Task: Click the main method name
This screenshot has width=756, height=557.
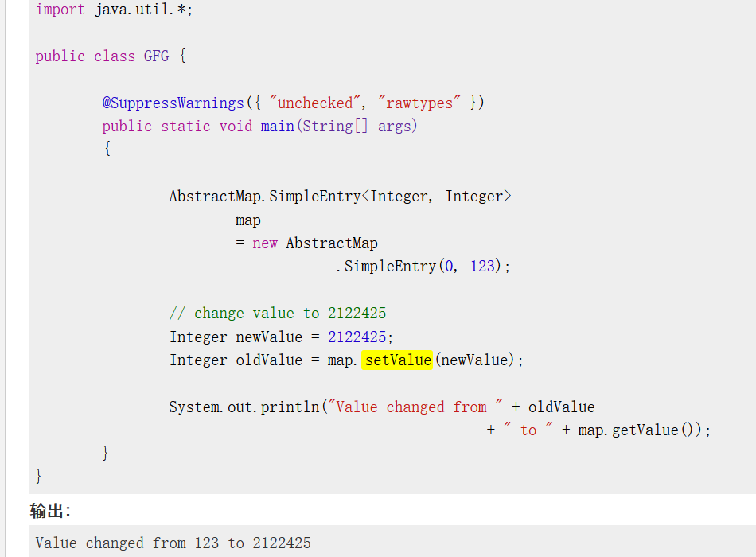Action: [277, 127]
